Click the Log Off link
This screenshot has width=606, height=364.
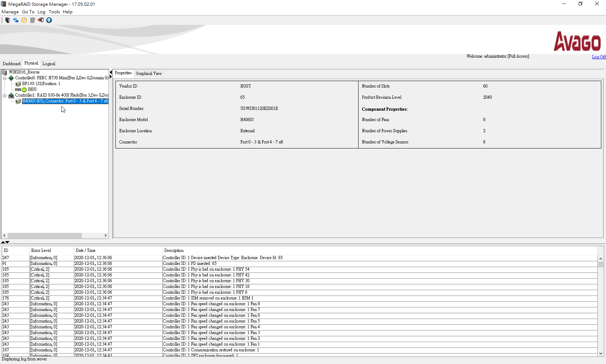[599, 57]
